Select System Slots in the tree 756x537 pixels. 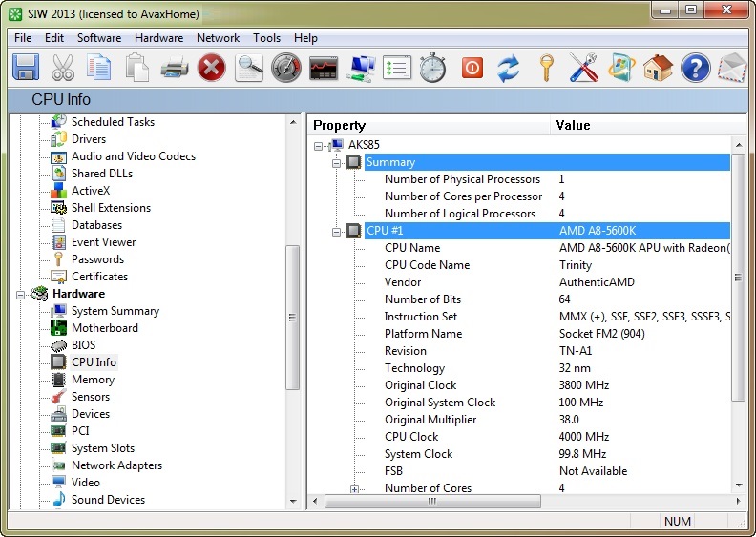click(103, 448)
